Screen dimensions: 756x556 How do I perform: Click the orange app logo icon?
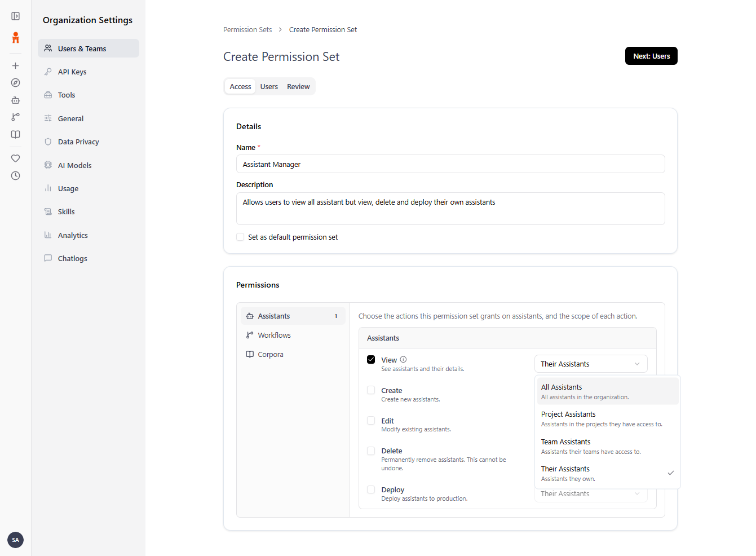coord(16,38)
